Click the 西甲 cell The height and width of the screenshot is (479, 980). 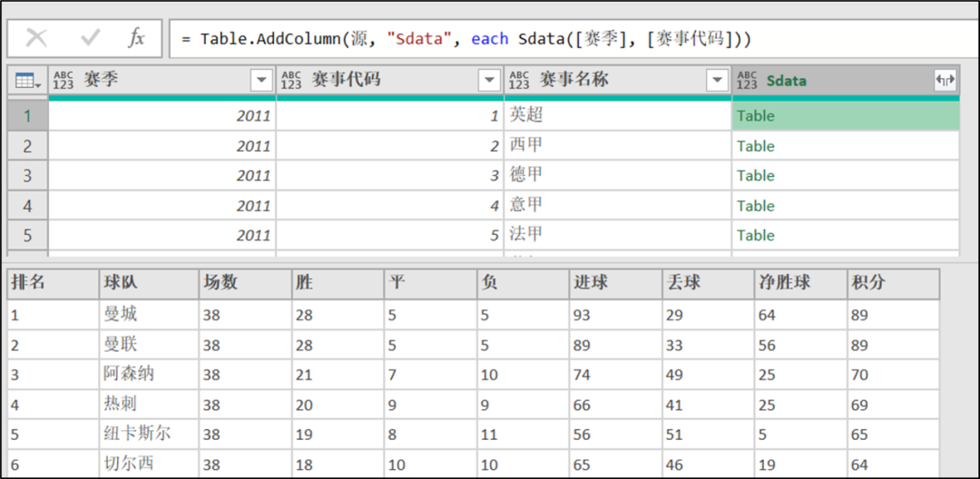click(618, 146)
